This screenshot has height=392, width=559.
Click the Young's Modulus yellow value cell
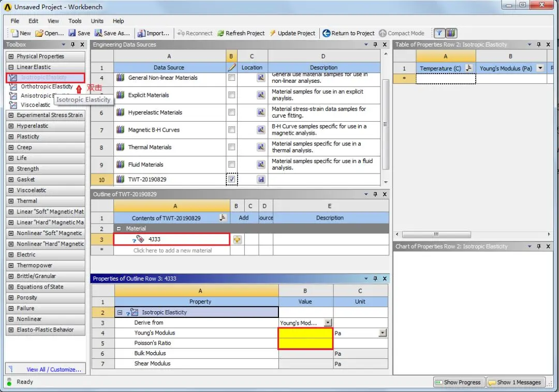[305, 333]
